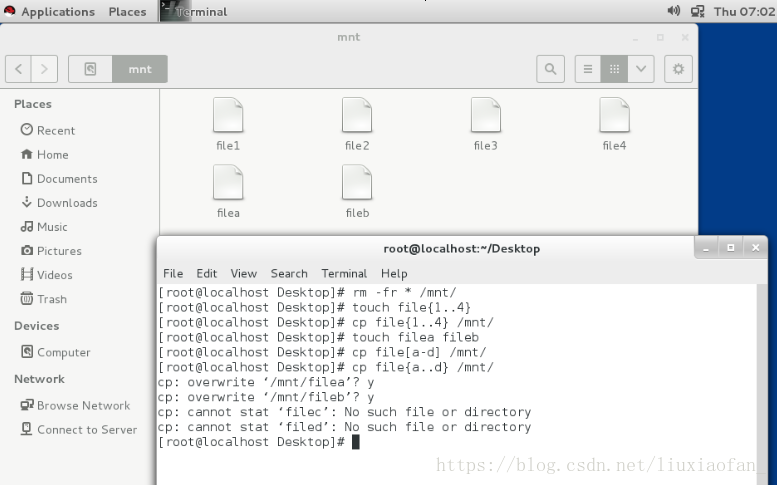The height and width of the screenshot is (485, 777).
Task: Open the clock showing Thu 07:02
Action: coord(744,11)
